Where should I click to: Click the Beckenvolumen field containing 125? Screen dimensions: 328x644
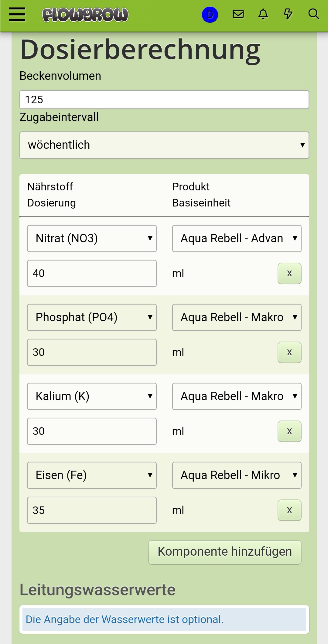164,100
